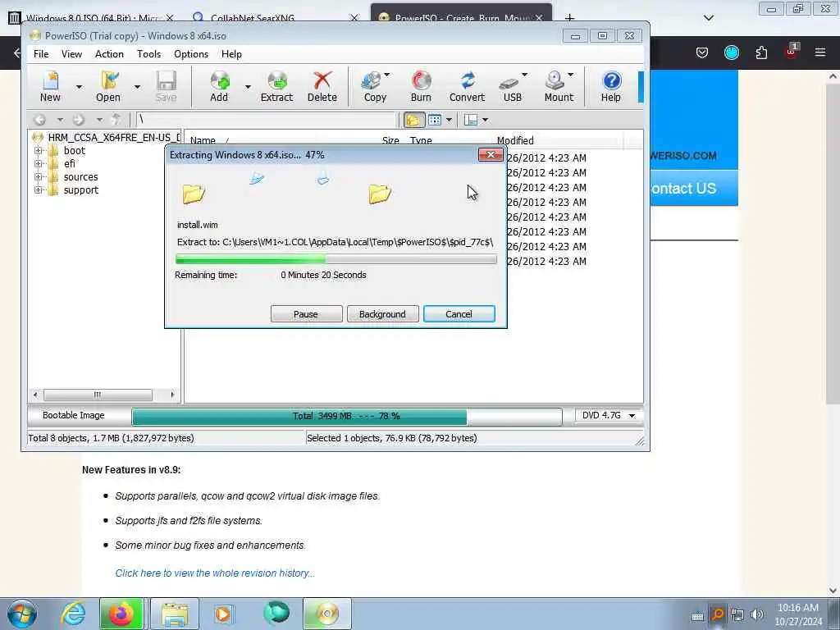This screenshot has width=840, height=630.
Task: Click the Add files toolbar icon
Action: (219, 86)
